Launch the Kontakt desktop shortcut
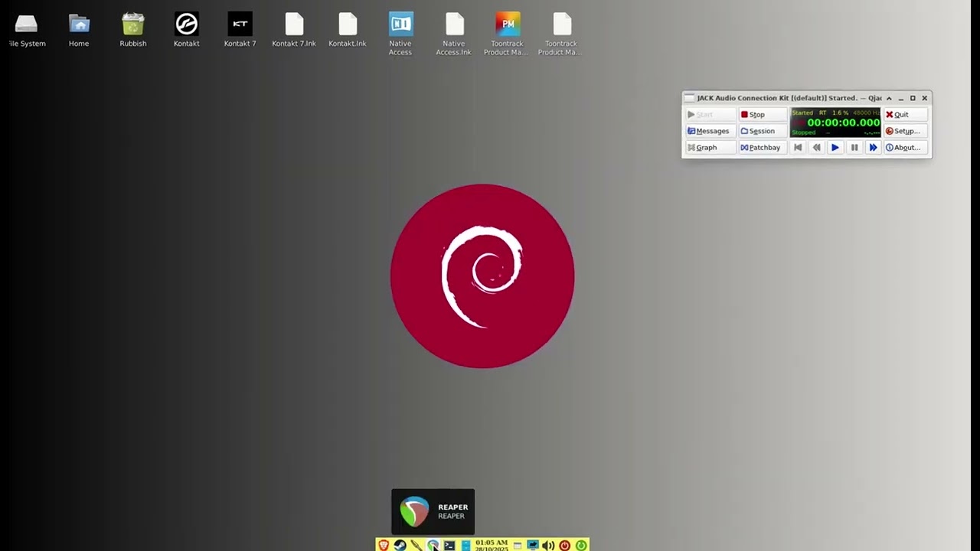980x551 pixels. (186, 31)
